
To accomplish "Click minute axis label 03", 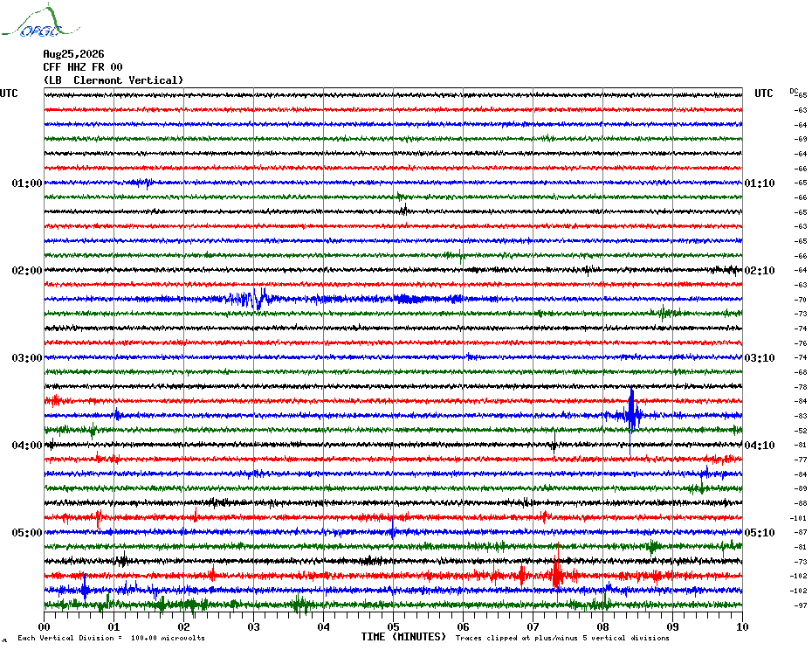I will tap(254, 626).
